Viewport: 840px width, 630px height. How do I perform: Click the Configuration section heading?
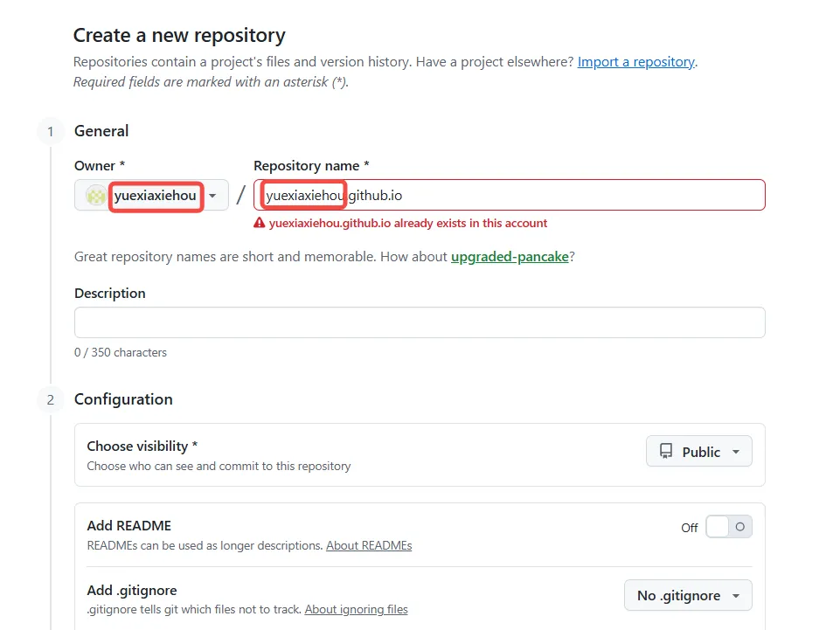point(123,399)
